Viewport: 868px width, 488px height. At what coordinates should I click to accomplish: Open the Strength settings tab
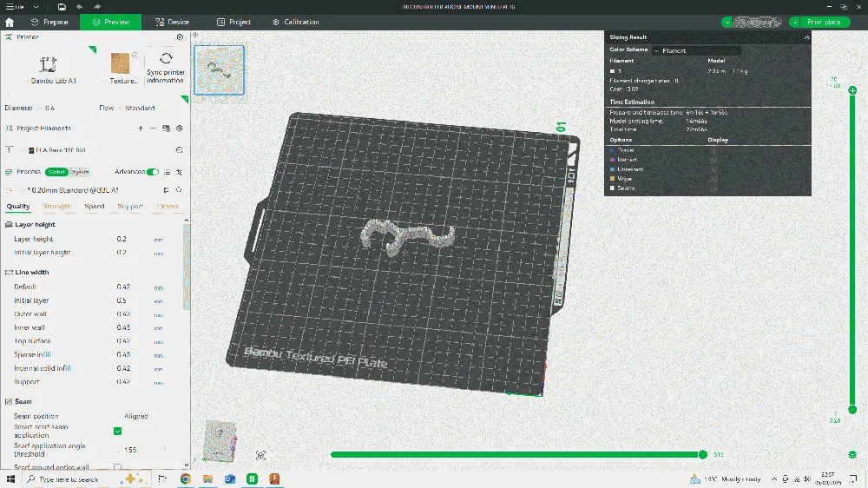click(x=57, y=207)
